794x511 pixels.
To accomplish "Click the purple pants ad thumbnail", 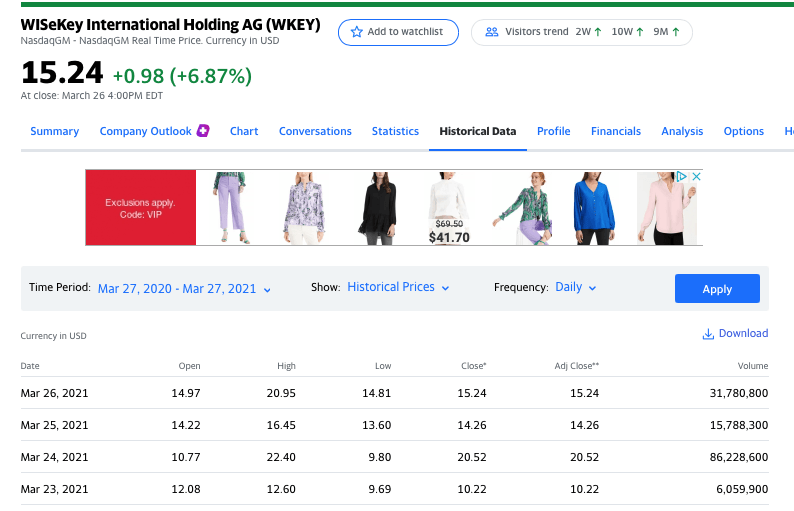I will tap(230, 208).
